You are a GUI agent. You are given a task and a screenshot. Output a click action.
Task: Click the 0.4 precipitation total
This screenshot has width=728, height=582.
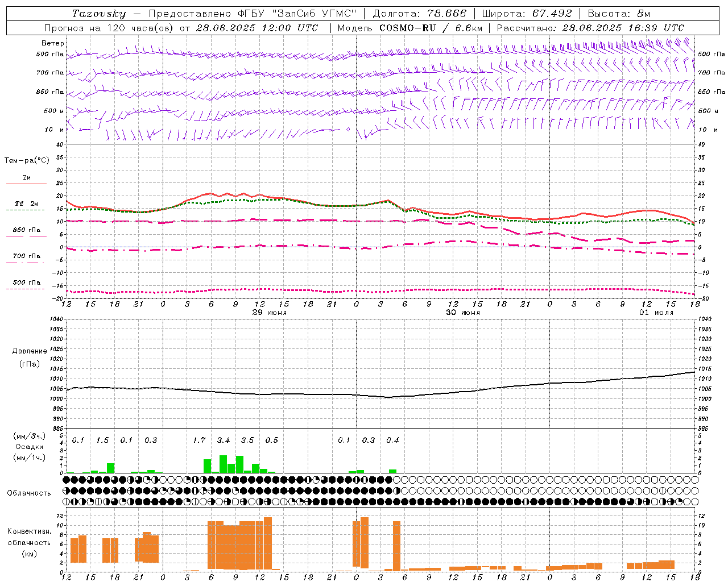(x=392, y=440)
